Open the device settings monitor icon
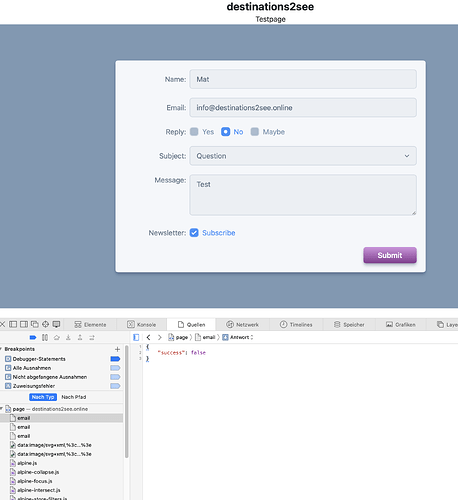The width and height of the screenshot is (458, 500). point(56,324)
